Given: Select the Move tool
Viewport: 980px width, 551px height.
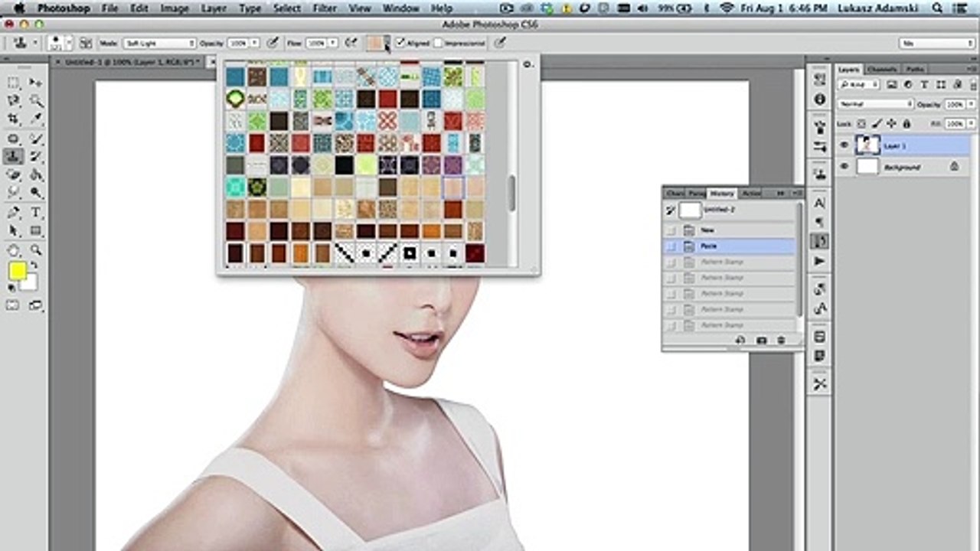Looking at the screenshot, I should (x=35, y=83).
